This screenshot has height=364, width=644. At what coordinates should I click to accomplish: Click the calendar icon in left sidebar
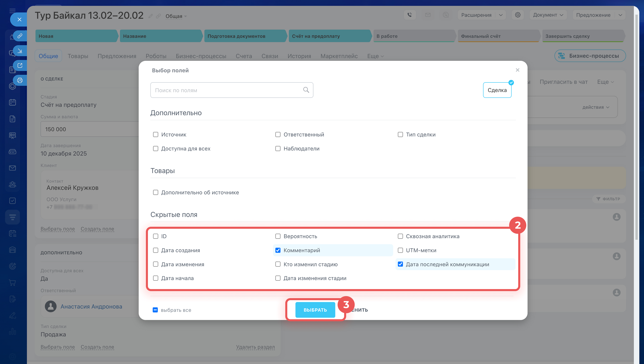click(12, 102)
